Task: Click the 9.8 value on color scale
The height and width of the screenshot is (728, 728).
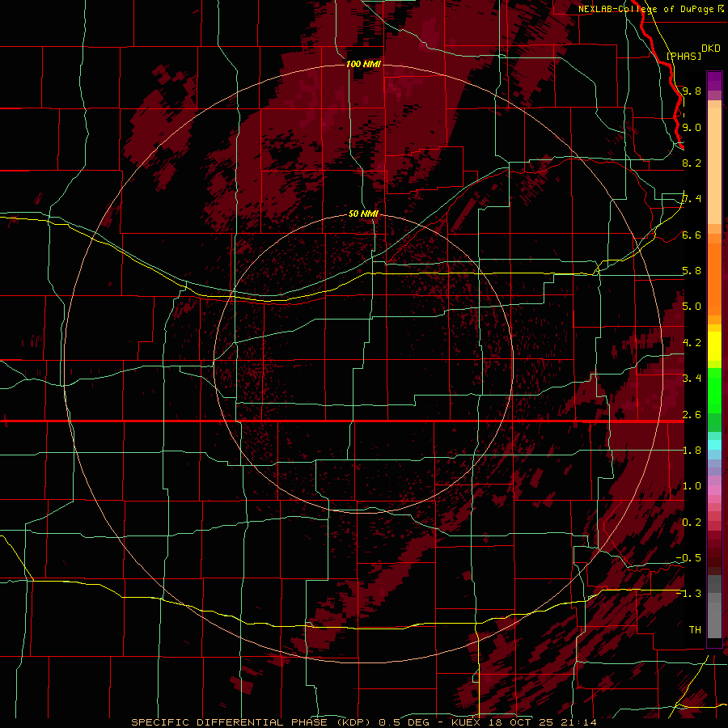Action: coord(692,91)
